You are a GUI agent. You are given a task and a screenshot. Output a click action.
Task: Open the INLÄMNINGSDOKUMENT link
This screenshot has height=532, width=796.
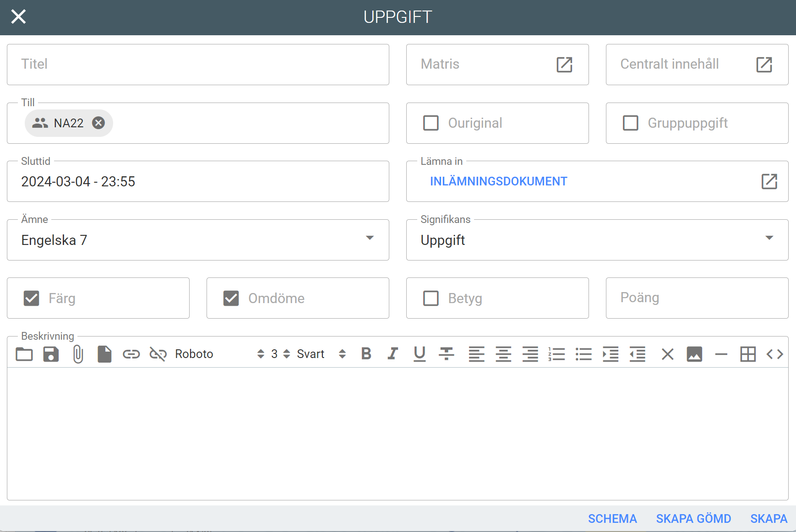[498, 181]
